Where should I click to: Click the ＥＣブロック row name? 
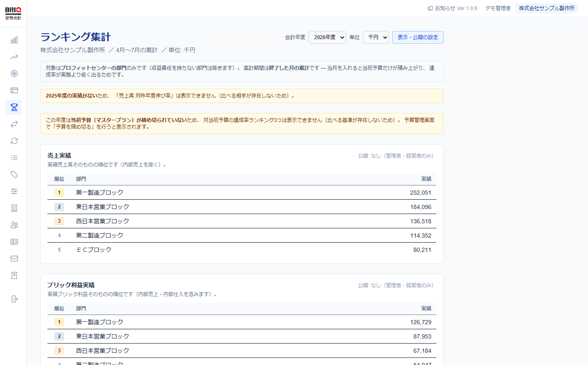click(94, 250)
